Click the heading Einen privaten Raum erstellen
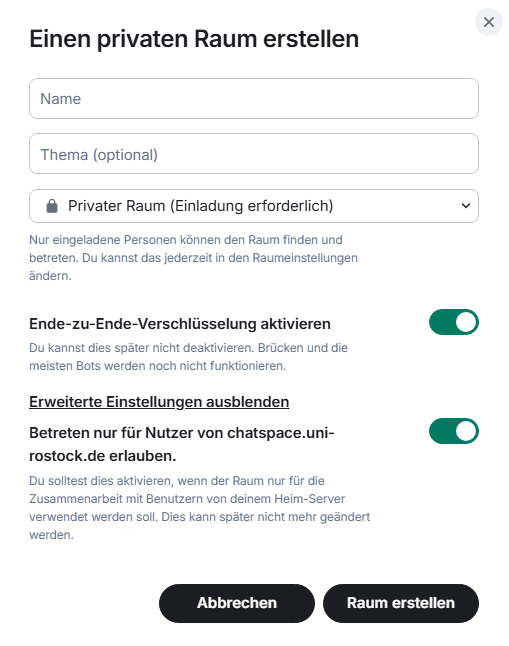 pyautogui.click(x=194, y=39)
